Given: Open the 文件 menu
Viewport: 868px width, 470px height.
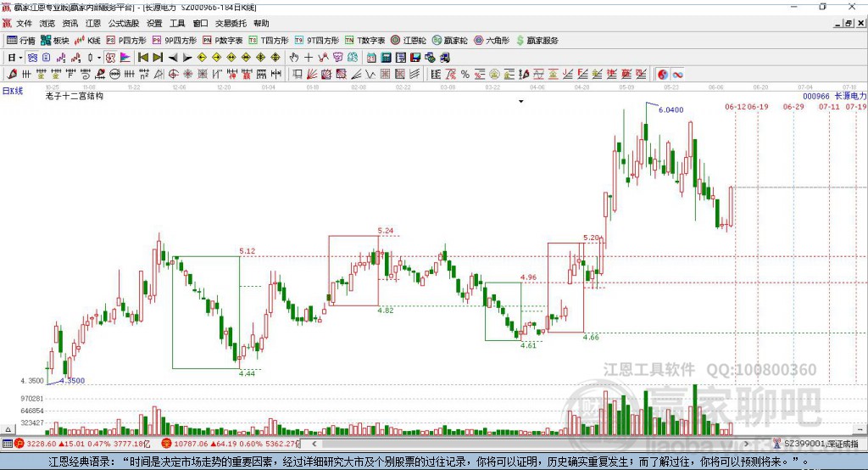Looking at the screenshot, I should click(x=25, y=23).
